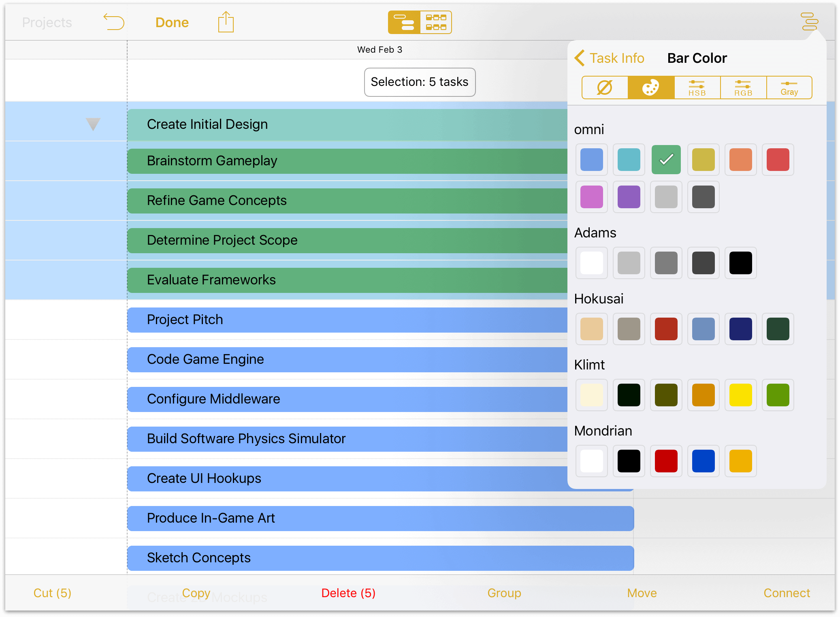Select Brainstorm Gameplay task bar
This screenshot has width=840, height=617.
348,161
